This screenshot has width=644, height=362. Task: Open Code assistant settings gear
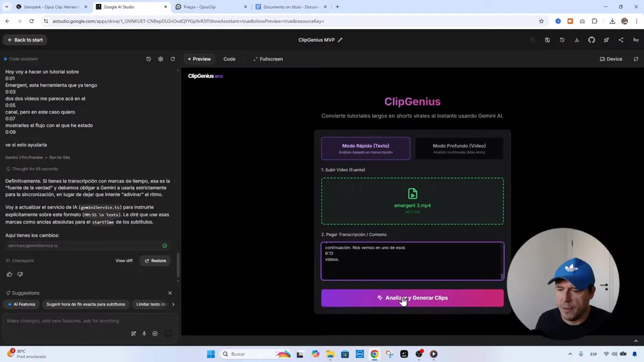[x=160, y=59]
